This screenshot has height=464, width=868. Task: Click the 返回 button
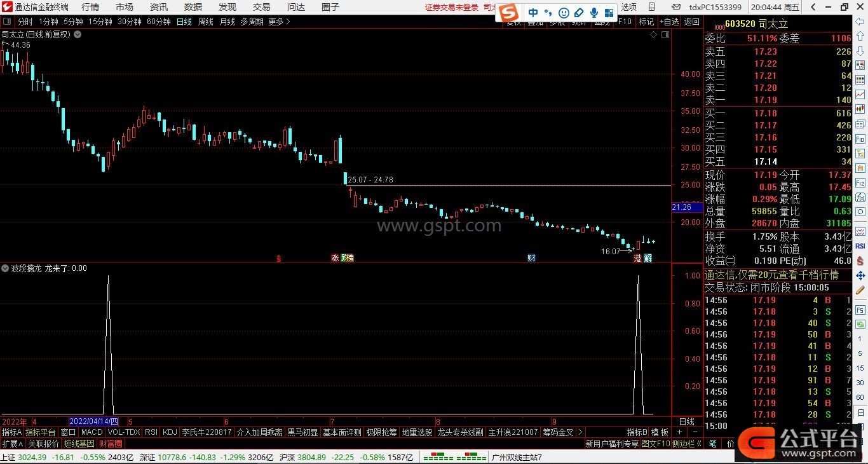pos(691,22)
